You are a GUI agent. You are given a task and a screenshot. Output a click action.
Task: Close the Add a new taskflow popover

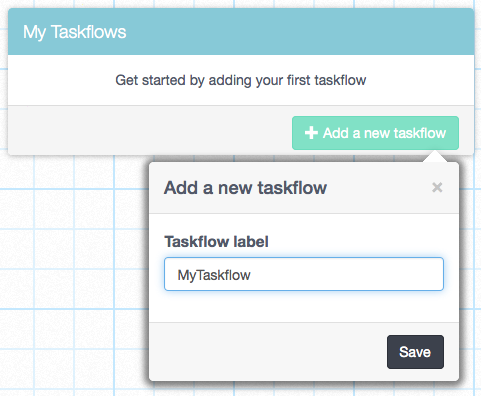[437, 187]
